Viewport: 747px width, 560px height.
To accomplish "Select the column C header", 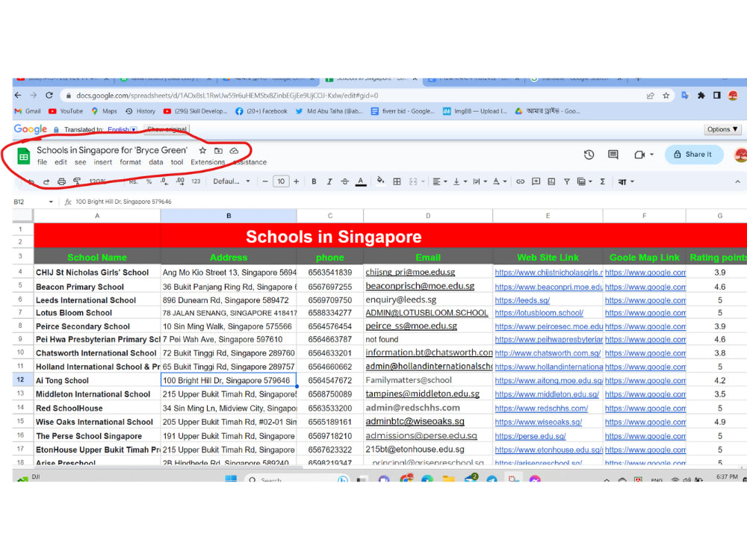I will coord(329,216).
